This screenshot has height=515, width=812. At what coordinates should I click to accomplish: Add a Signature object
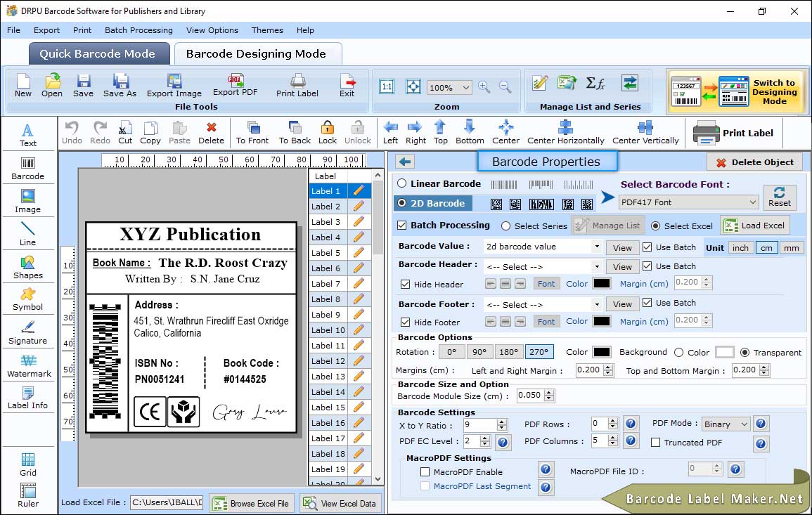[x=27, y=333]
